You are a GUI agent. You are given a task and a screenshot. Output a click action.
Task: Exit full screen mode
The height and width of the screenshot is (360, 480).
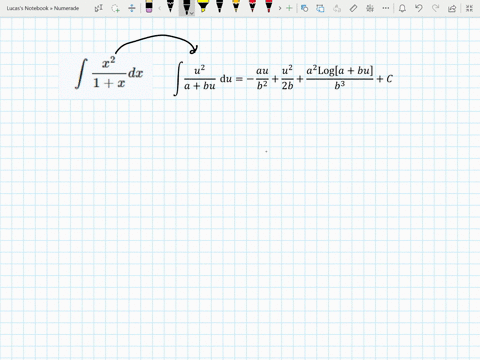469,8
